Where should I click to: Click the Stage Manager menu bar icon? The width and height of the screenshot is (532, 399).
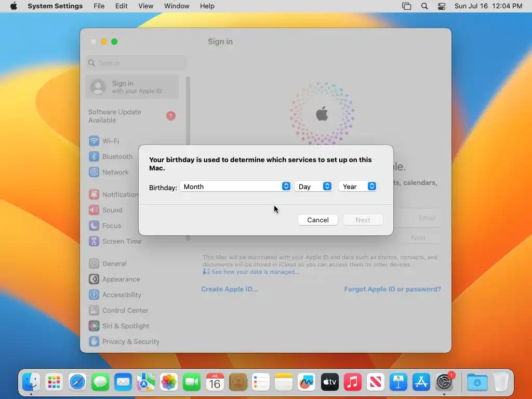tap(406, 6)
